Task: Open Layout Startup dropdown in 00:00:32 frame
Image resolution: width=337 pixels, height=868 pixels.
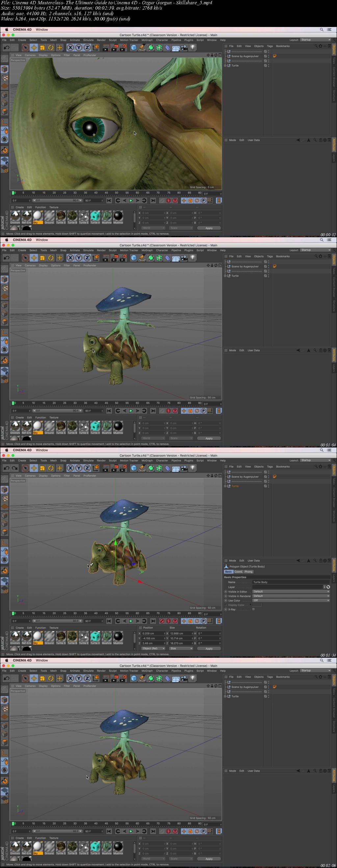Action: pyautogui.click(x=315, y=40)
